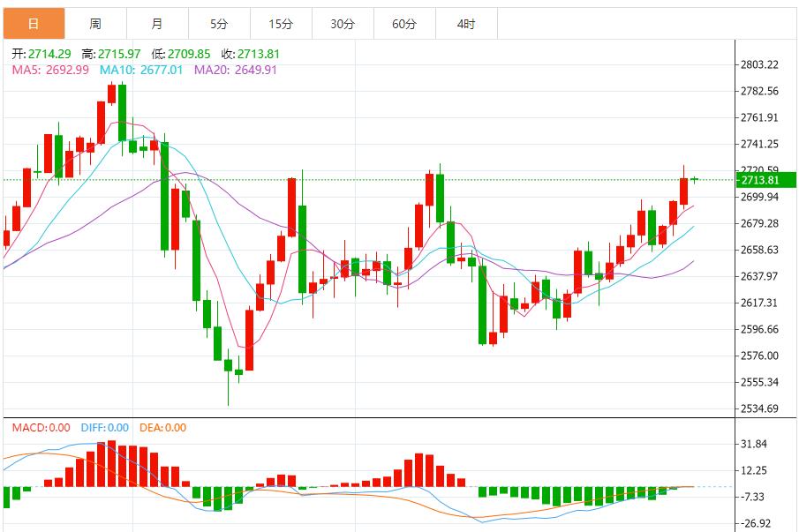This screenshot has height=532, width=799.
Task: Click the MA20: 2649.91 indicator label
Action: [x=235, y=70]
